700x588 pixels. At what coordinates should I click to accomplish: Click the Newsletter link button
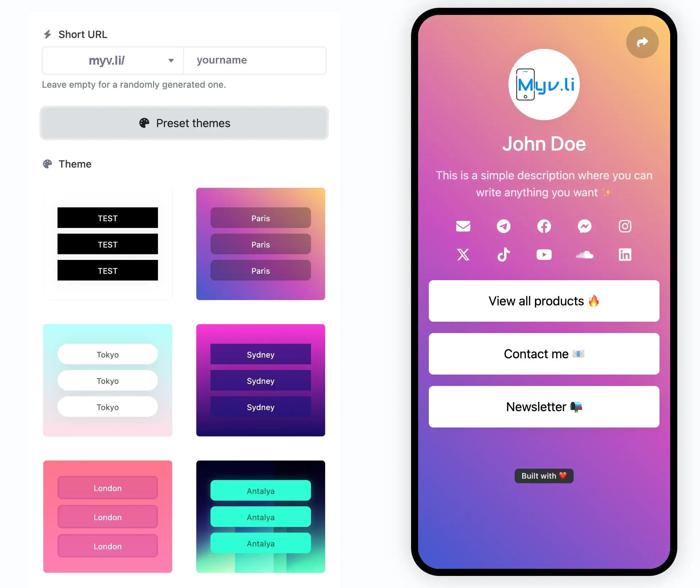point(543,406)
